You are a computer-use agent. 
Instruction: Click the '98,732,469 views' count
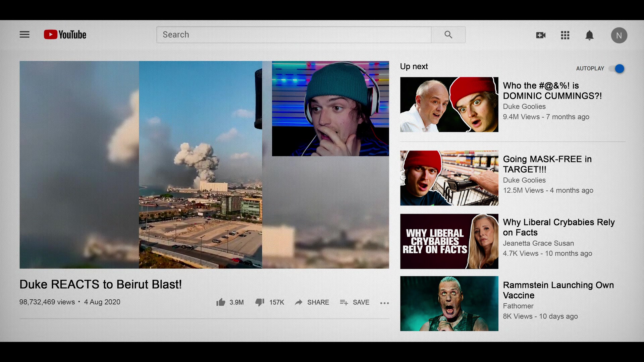tap(47, 302)
